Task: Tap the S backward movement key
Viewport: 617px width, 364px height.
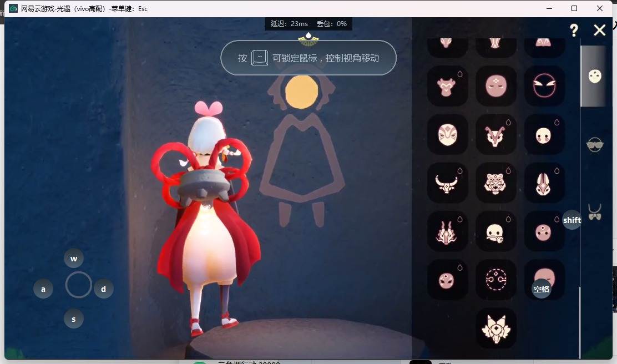Action: [74, 318]
